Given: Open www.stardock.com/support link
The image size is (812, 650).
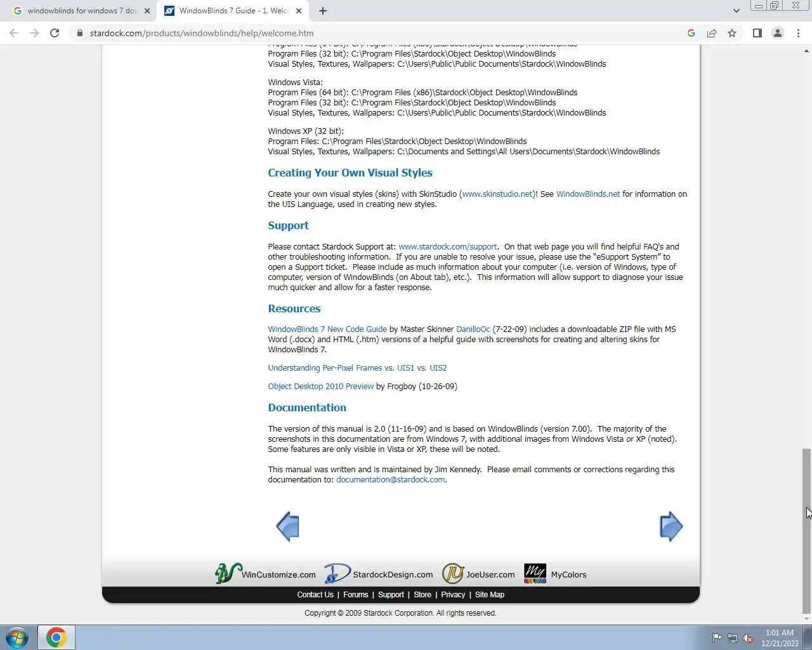Looking at the screenshot, I should point(448,247).
